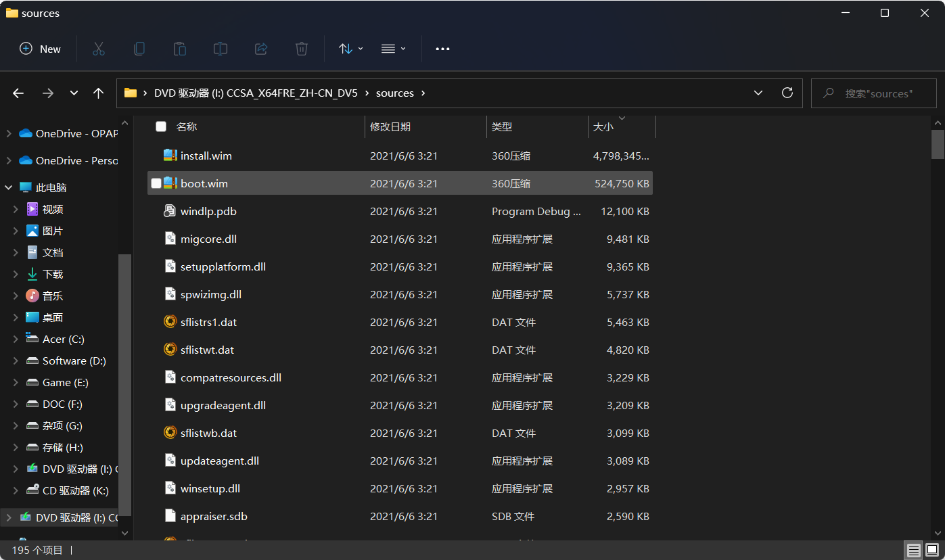Expand OneDrive - OPAP tree node
This screenshot has width=945, height=560.
click(8, 134)
